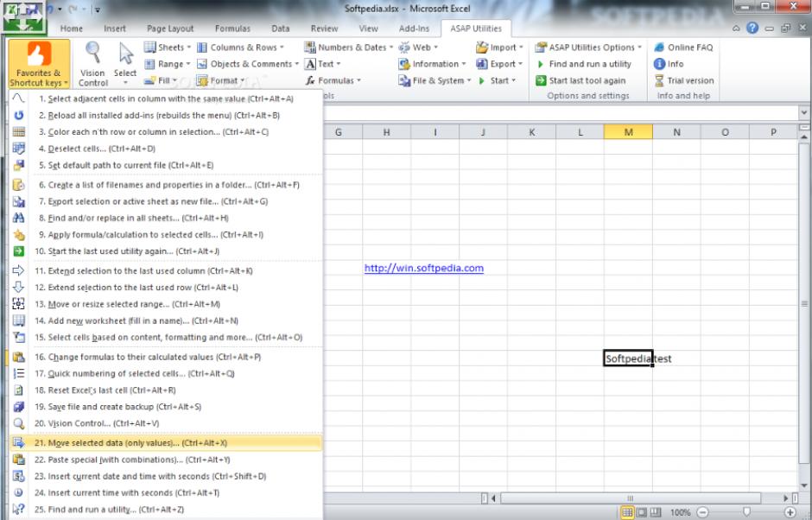Expand the Sheets dropdown
The width and height of the screenshot is (812, 520).
168,48
